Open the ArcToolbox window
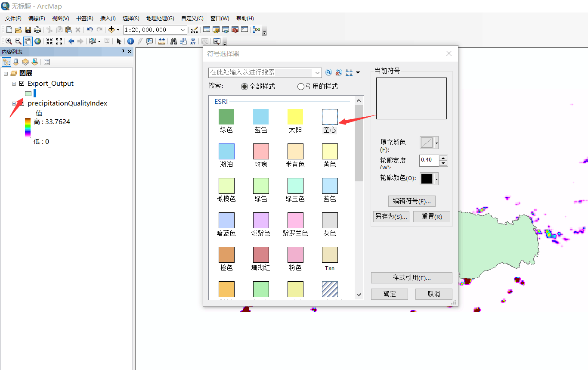 point(235,29)
